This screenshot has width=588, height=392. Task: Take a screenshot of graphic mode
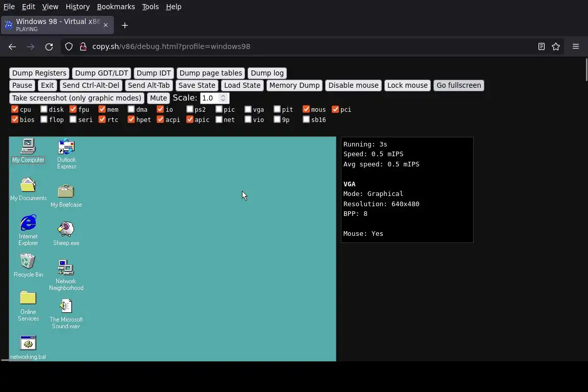[77, 98]
